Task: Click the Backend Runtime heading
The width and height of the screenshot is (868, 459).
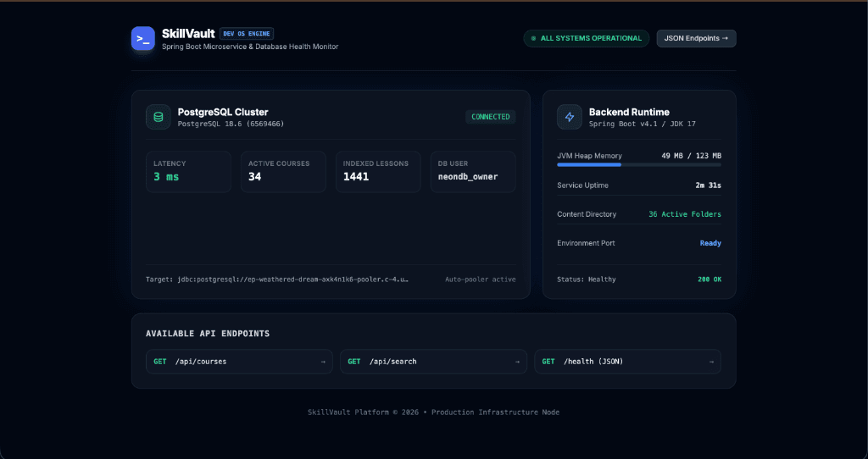Action: point(629,112)
